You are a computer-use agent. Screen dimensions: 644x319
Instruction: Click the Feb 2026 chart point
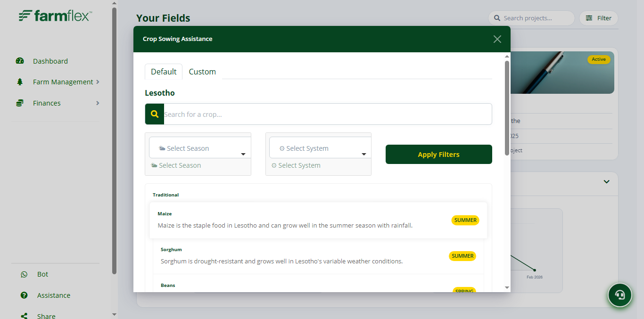pos(534,270)
